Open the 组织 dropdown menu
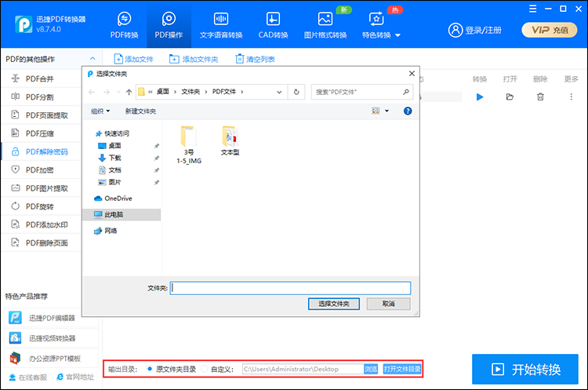The height and width of the screenshot is (390, 588). tap(100, 111)
